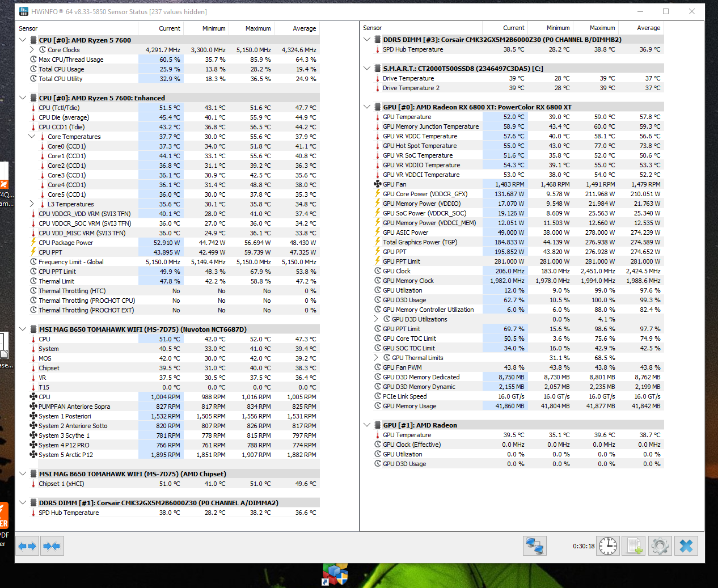Image resolution: width=718 pixels, height=588 pixels.
Task: Expand the GPU D3D Utilizations group
Action: point(376,319)
